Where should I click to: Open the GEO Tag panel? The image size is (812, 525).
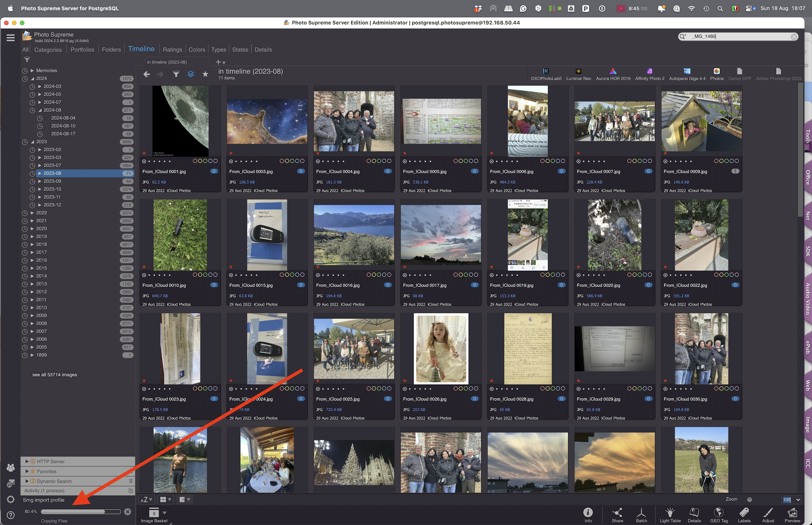click(x=719, y=515)
